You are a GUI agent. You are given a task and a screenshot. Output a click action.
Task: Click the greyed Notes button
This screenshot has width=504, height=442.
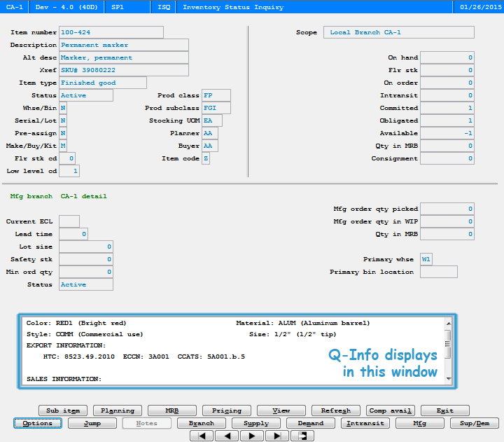[x=146, y=423]
